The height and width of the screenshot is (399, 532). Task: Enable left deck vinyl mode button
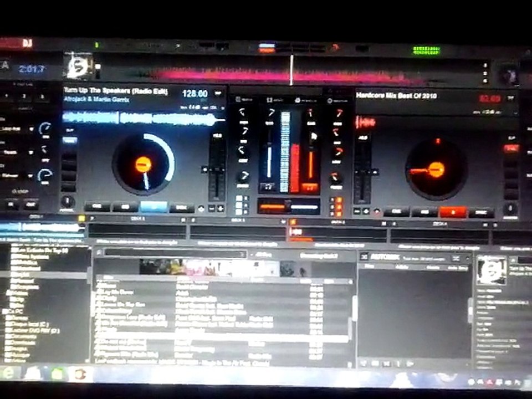(69, 140)
